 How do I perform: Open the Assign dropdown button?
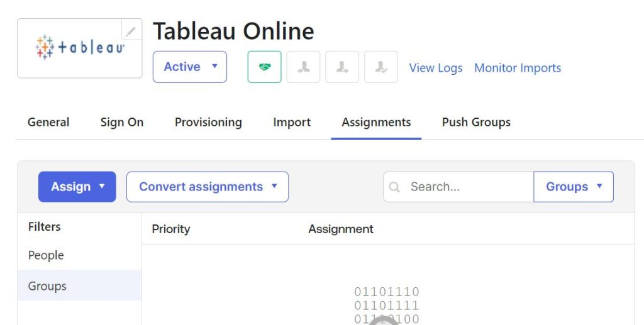(77, 187)
